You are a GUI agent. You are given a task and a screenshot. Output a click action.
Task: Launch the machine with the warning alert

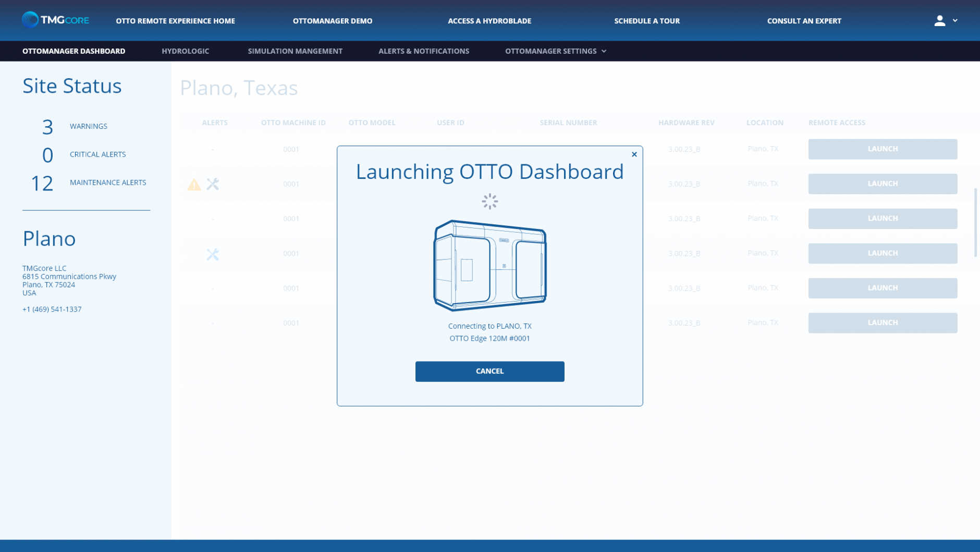[x=883, y=184]
